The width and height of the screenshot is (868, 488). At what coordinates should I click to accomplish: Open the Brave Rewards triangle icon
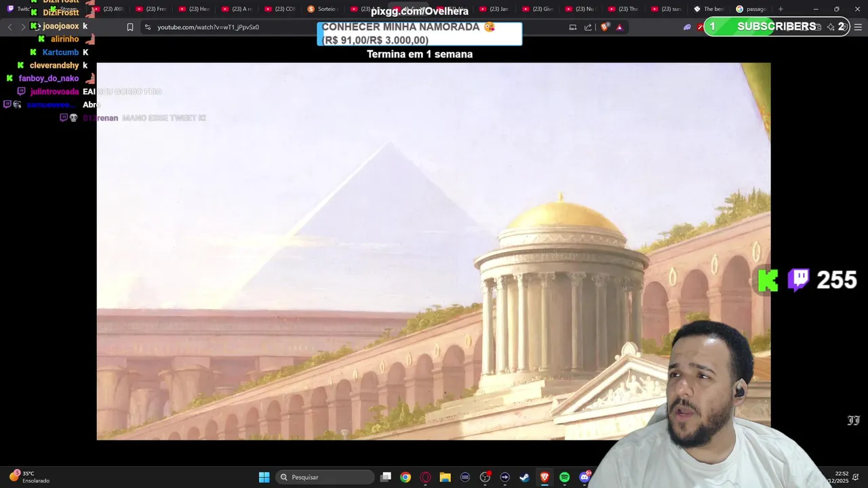click(619, 27)
